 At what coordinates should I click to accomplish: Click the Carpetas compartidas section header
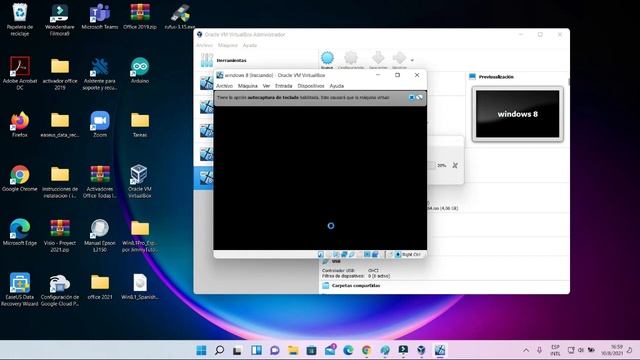tap(356, 286)
